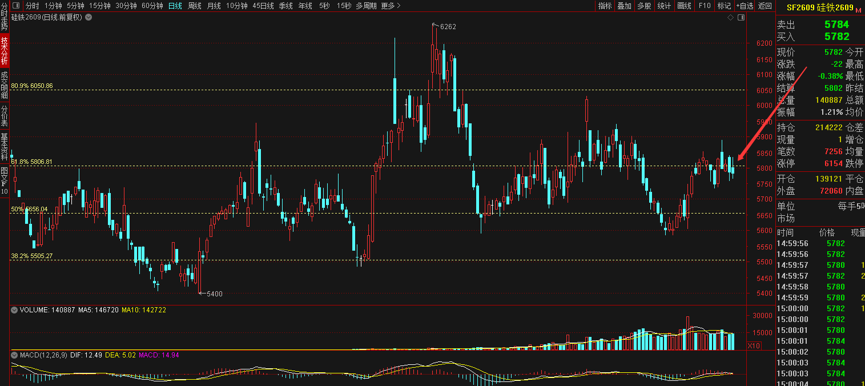Image resolution: width=865 pixels, height=386 pixels.
Task: Open the 图文F10 side tab
Action: [4, 180]
